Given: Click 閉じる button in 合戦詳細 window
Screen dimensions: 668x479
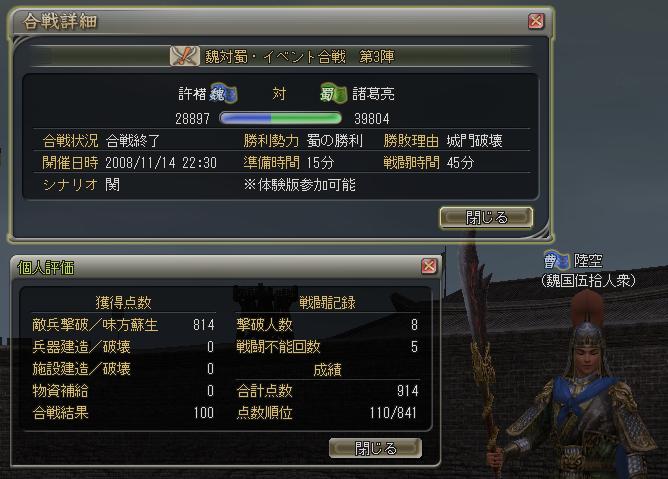Looking at the screenshot, I should (x=486, y=218).
